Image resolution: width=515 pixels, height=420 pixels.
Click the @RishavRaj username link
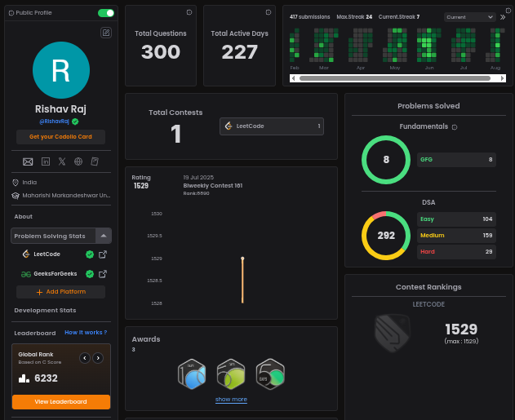coord(54,122)
